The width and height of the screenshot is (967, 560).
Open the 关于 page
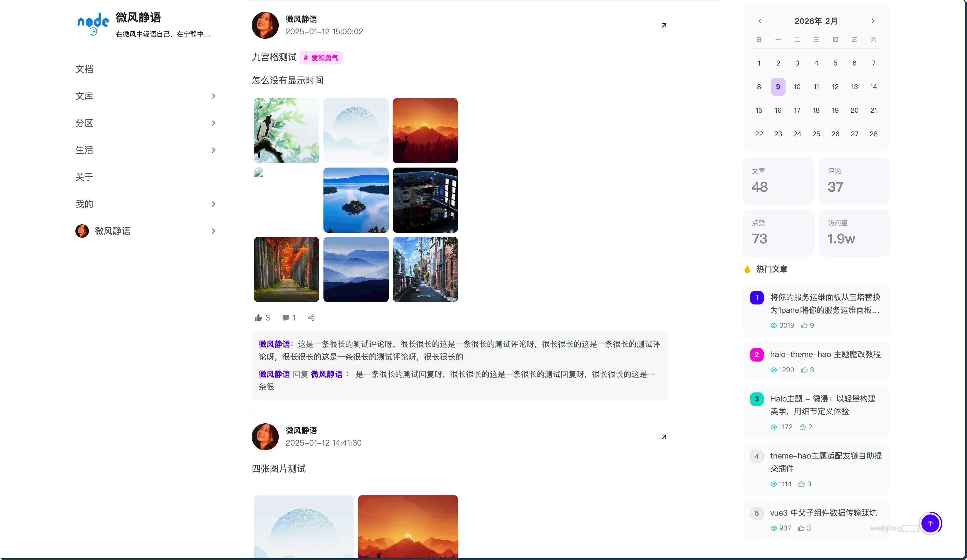(84, 177)
